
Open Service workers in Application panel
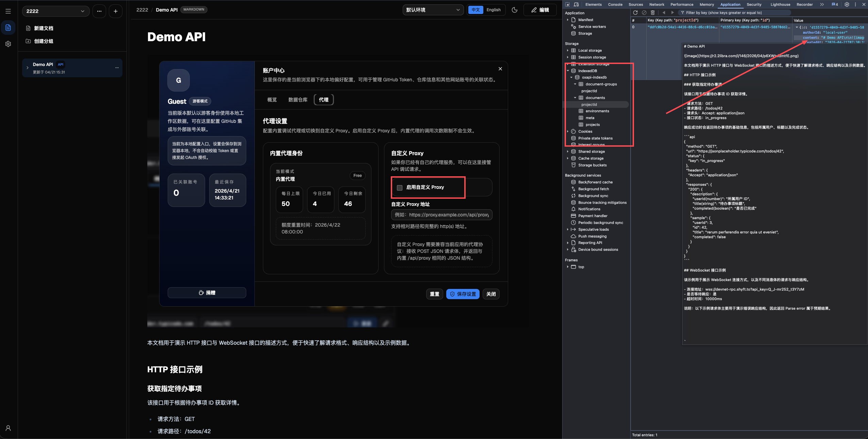click(592, 27)
